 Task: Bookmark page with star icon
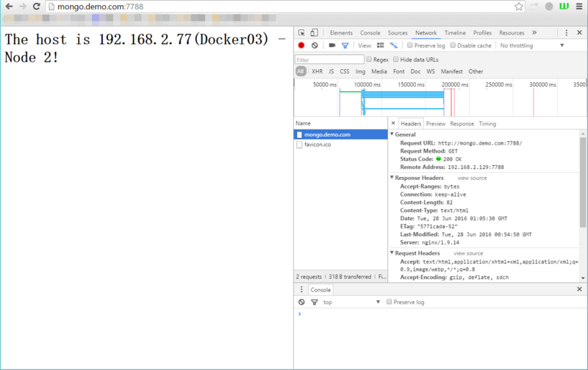(519, 7)
